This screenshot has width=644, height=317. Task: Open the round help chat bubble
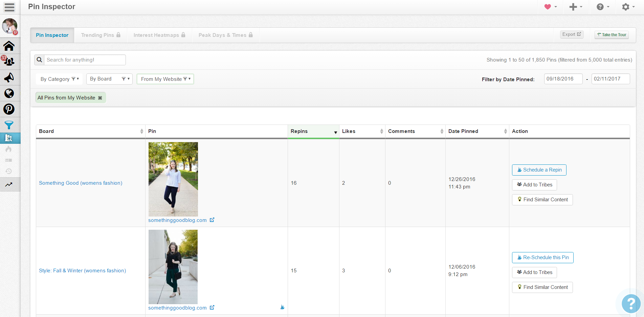(x=631, y=304)
